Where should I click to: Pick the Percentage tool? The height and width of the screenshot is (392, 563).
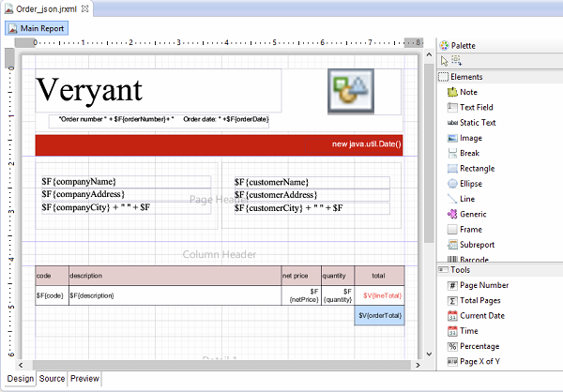[x=479, y=346]
